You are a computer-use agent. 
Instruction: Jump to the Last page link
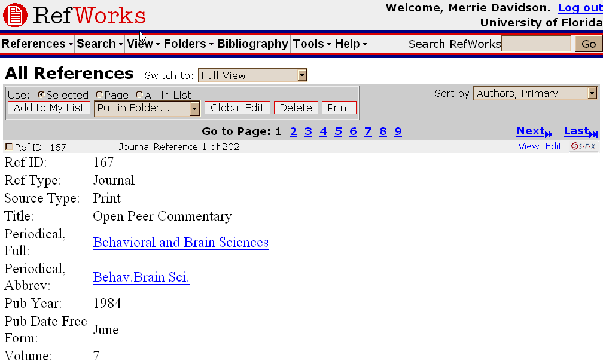[x=581, y=131]
